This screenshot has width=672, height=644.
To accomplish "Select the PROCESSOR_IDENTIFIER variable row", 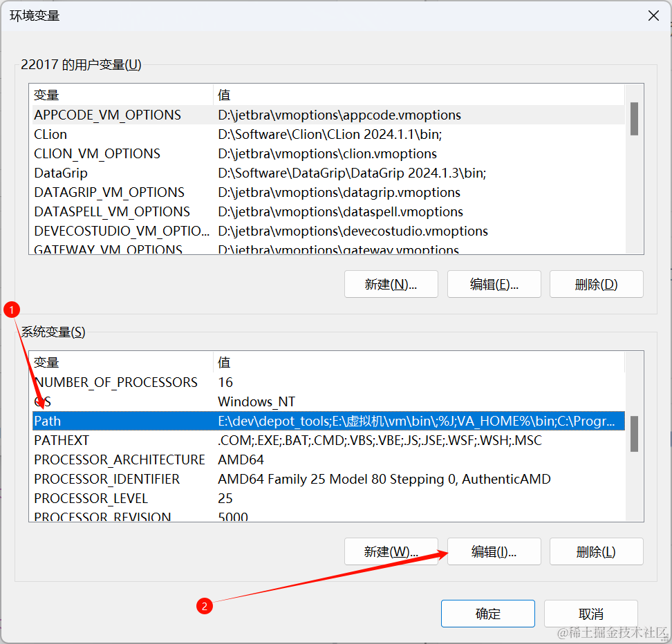I will pyautogui.click(x=328, y=479).
